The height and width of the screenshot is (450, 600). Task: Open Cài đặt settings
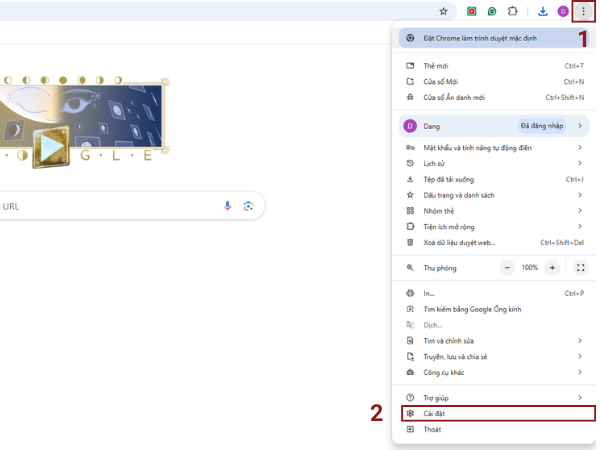pyautogui.click(x=498, y=414)
